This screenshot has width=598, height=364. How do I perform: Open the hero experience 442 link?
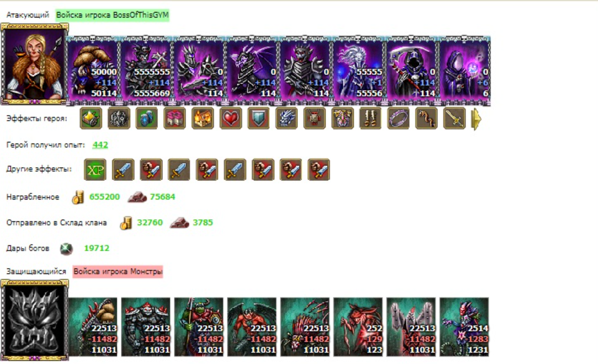click(x=100, y=144)
